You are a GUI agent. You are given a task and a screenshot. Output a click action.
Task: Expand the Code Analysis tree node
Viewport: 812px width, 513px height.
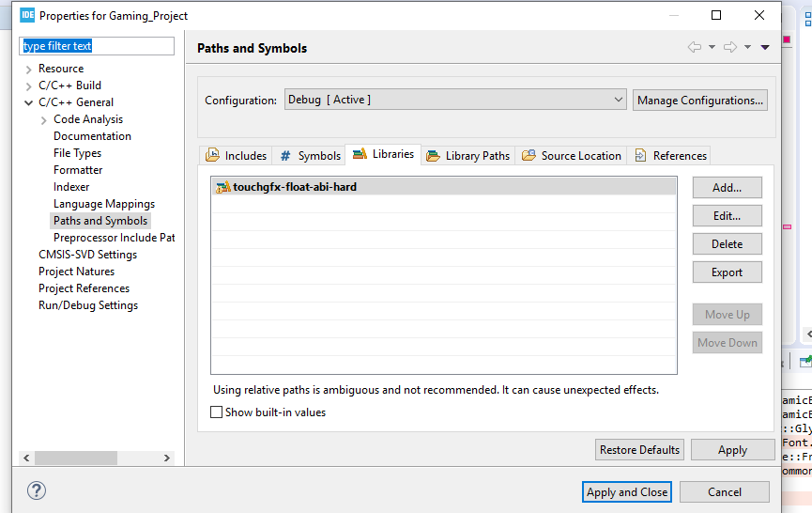click(43, 119)
